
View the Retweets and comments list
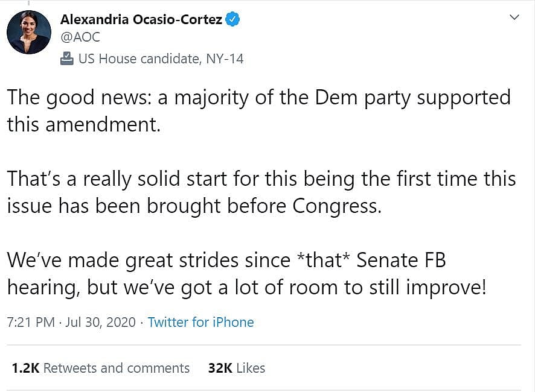(116, 368)
